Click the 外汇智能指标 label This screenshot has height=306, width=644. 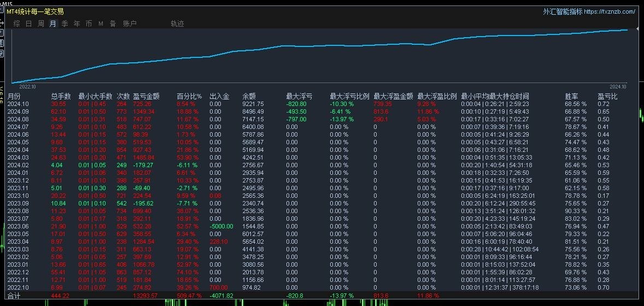click(x=562, y=11)
